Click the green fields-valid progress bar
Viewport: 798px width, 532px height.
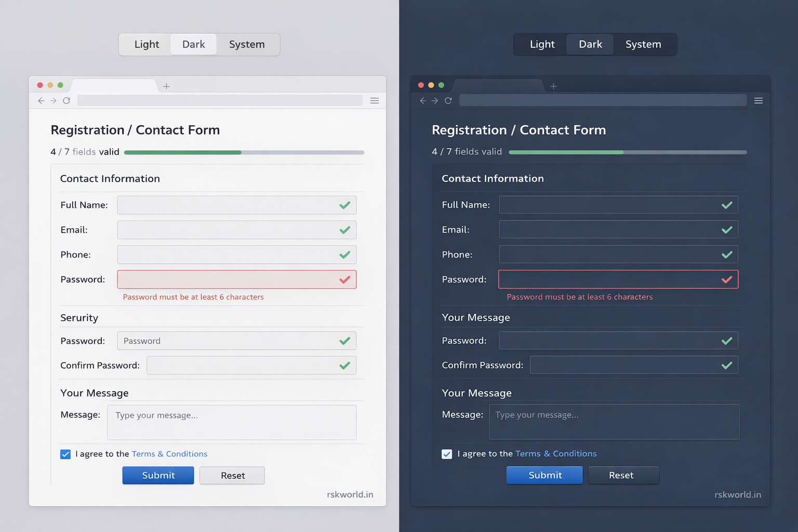coord(182,152)
